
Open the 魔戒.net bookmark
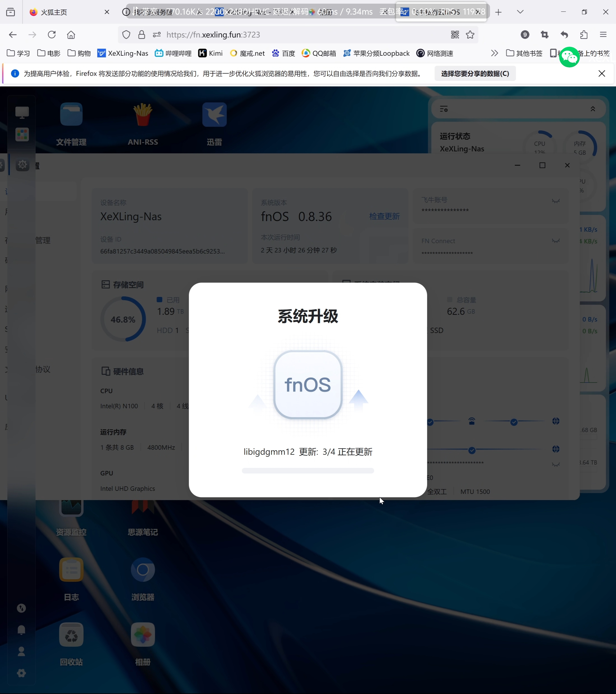[247, 53]
